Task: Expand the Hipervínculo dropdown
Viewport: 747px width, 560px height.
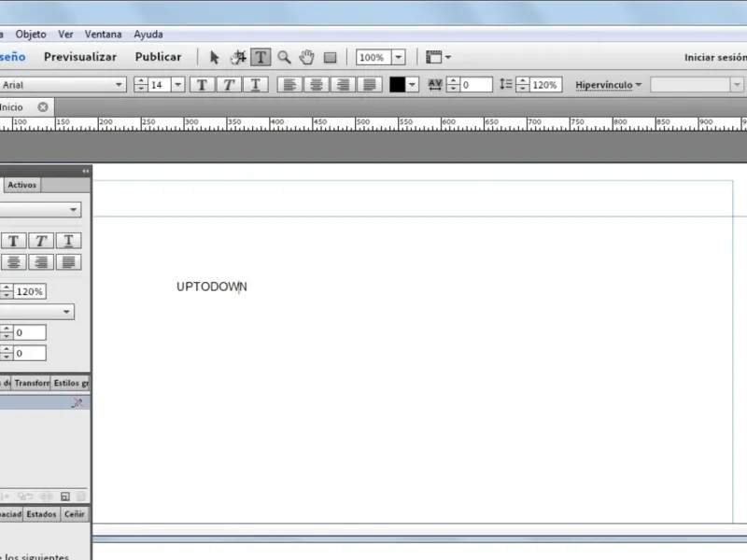Action: click(x=609, y=85)
